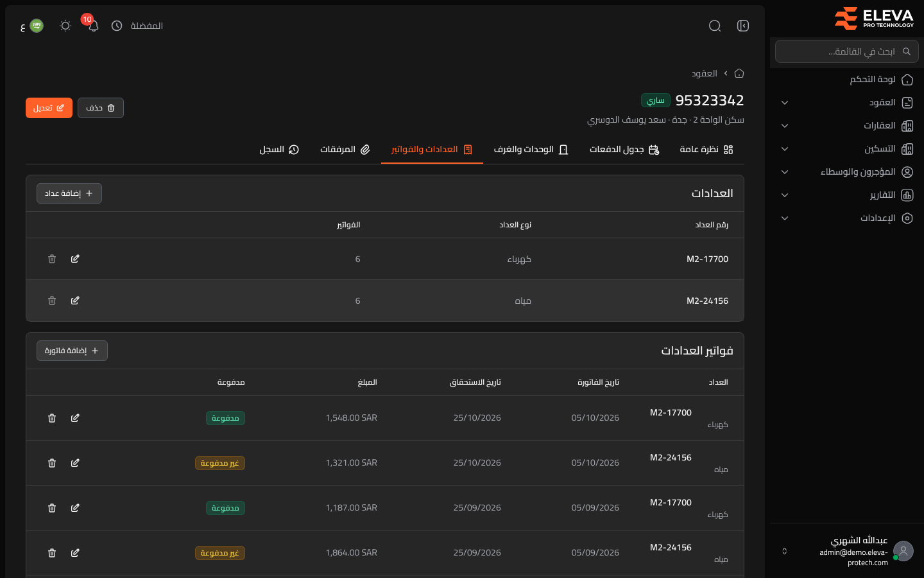This screenshot has height=578, width=924.
Task: Delete meter M2-24156 trash icon
Action: (52, 301)
